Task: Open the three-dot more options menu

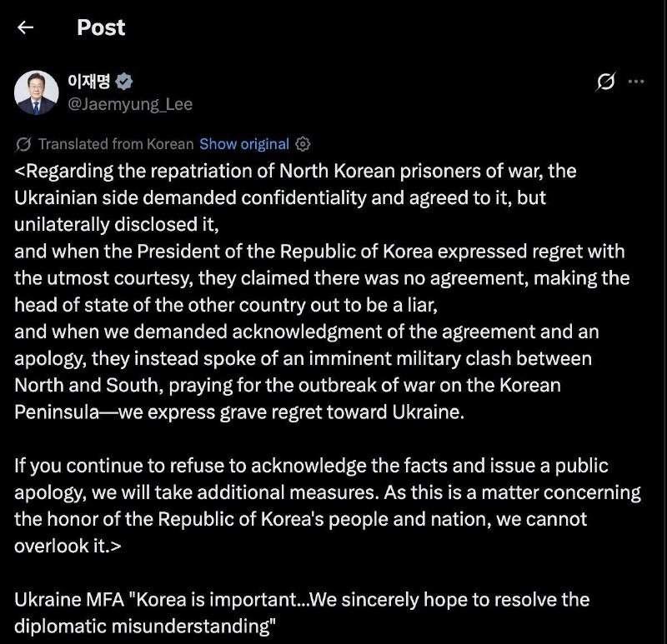Action: [x=636, y=81]
